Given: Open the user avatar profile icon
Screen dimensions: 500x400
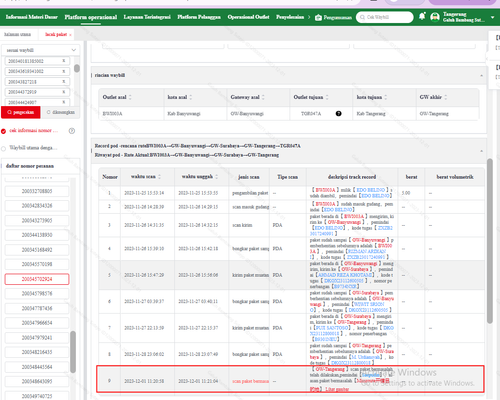Looking at the screenshot, I should click(x=435, y=17).
